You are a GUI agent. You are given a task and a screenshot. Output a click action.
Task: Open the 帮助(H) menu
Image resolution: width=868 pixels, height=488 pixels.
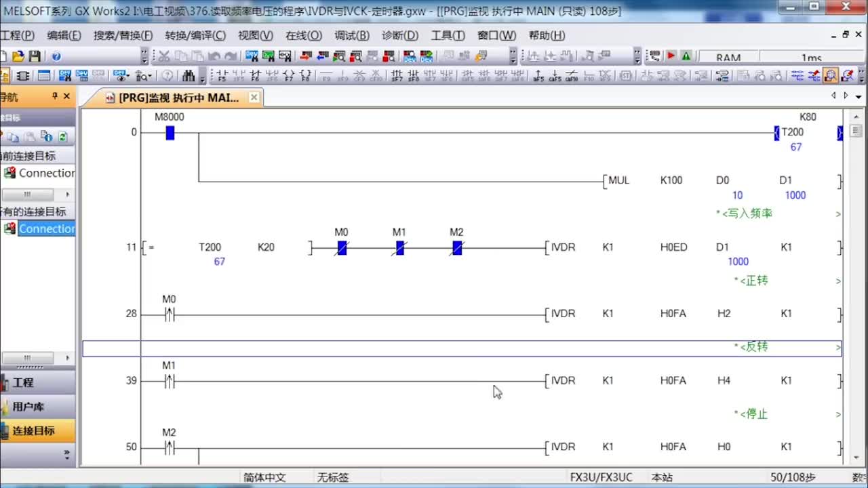(547, 35)
